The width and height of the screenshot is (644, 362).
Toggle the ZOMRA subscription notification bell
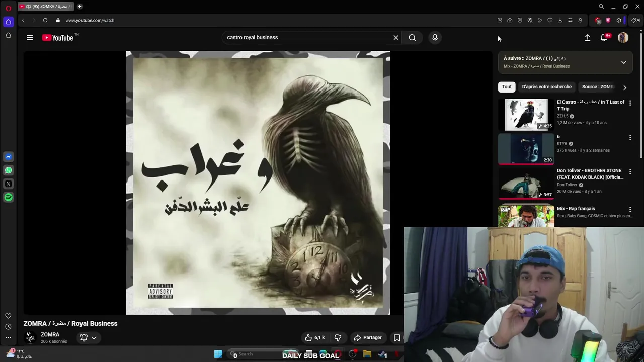pyautogui.click(x=84, y=338)
